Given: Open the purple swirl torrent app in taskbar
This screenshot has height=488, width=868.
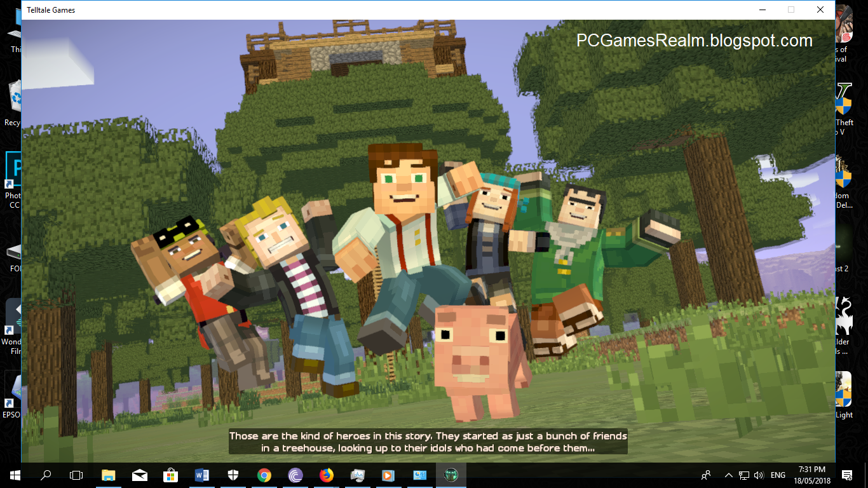Looking at the screenshot, I should coord(295,475).
